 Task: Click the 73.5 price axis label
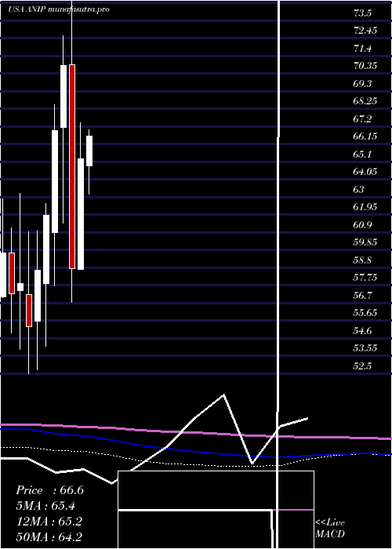click(x=362, y=13)
